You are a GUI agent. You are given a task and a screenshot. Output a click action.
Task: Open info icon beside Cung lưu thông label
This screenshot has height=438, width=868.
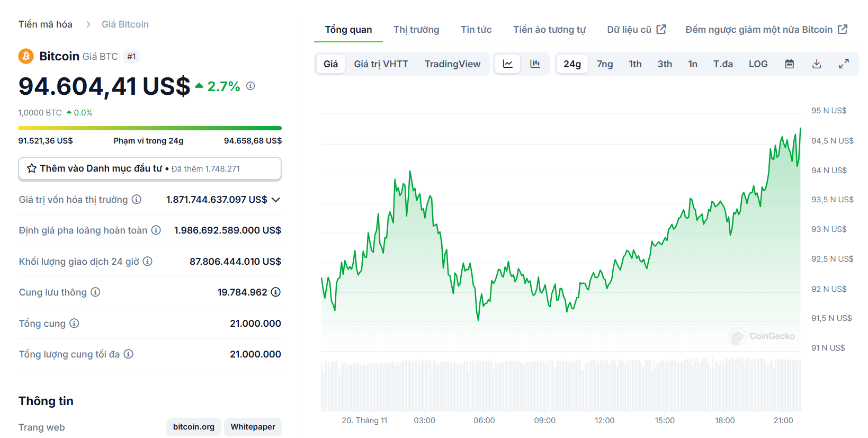[95, 292]
